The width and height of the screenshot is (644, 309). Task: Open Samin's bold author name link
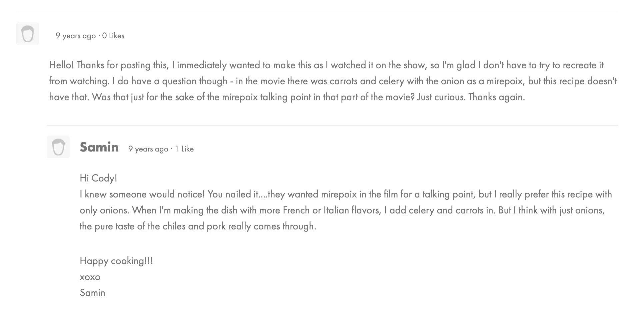pos(99,147)
